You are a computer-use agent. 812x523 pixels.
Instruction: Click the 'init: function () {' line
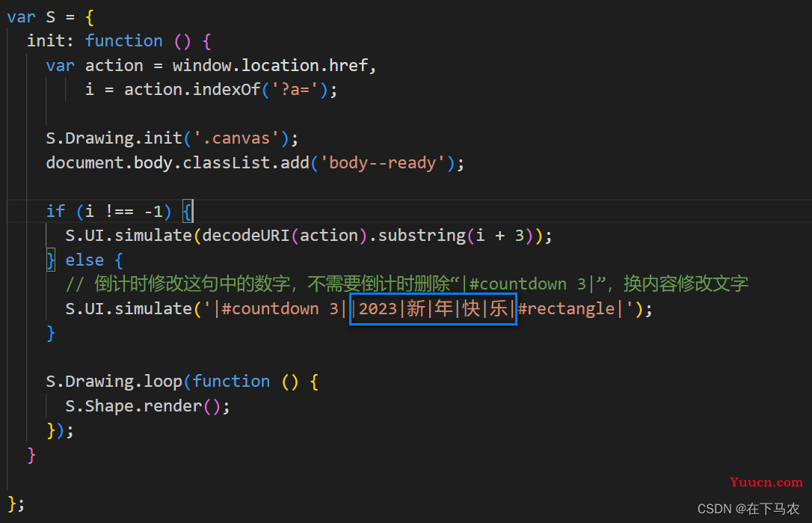pos(119,41)
